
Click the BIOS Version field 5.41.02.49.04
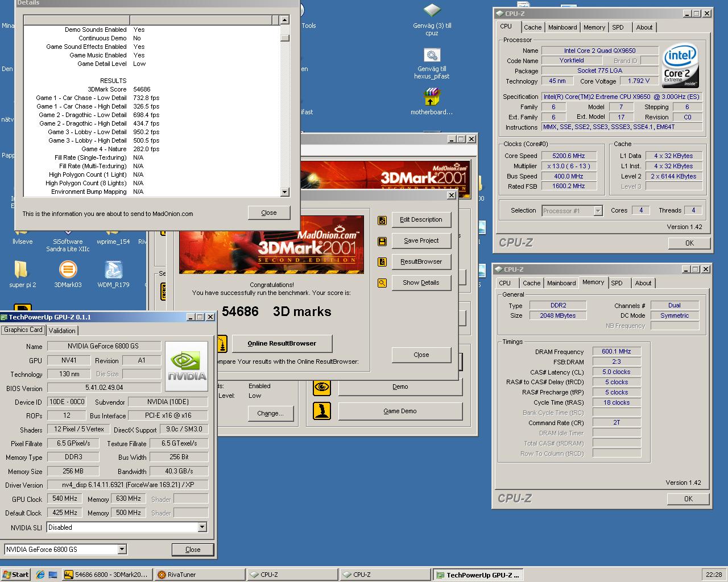pyautogui.click(x=104, y=388)
